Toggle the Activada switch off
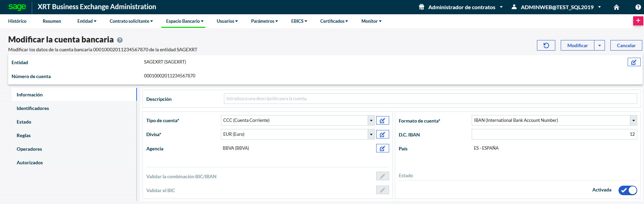 pyautogui.click(x=627, y=190)
